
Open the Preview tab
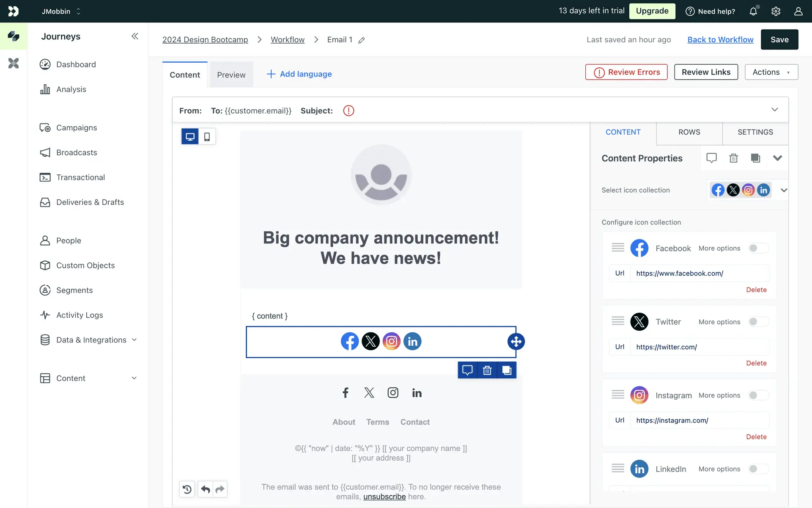click(231, 75)
